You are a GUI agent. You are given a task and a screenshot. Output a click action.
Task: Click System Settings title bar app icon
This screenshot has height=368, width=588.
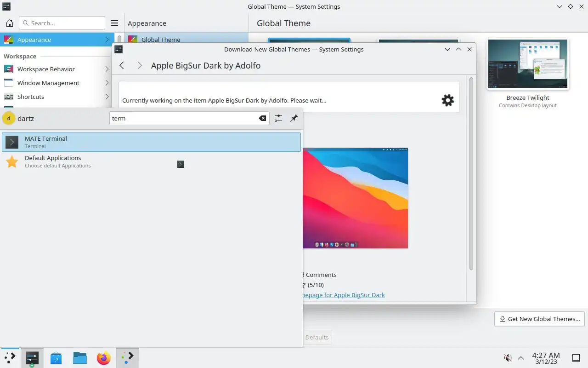click(x=6, y=6)
